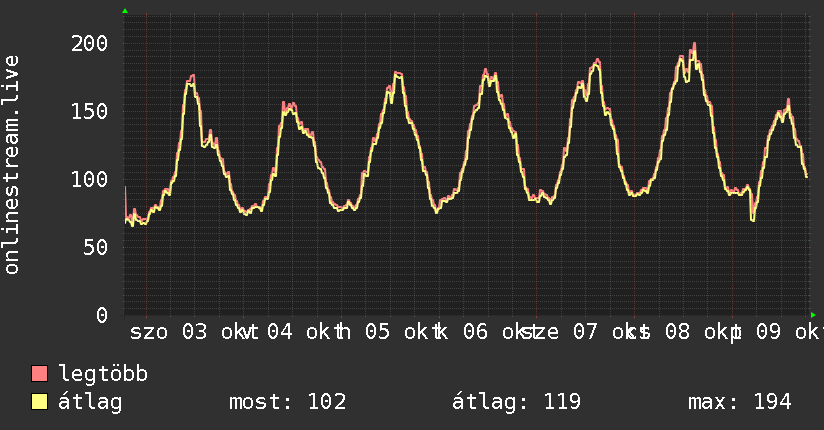Click the 07 date label on x-axis
The width and height of the screenshot is (824, 430).
pos(585,332)
